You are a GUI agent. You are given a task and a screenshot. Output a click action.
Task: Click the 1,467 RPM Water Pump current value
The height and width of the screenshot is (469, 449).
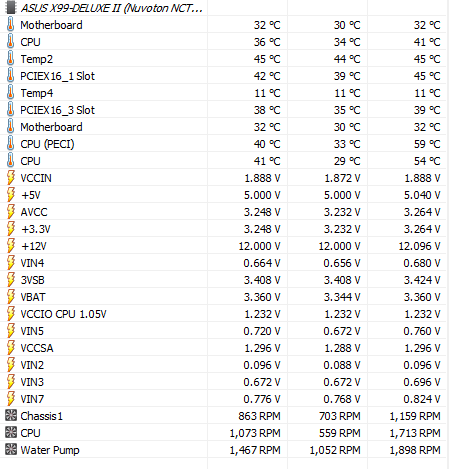tap(255, 450)
